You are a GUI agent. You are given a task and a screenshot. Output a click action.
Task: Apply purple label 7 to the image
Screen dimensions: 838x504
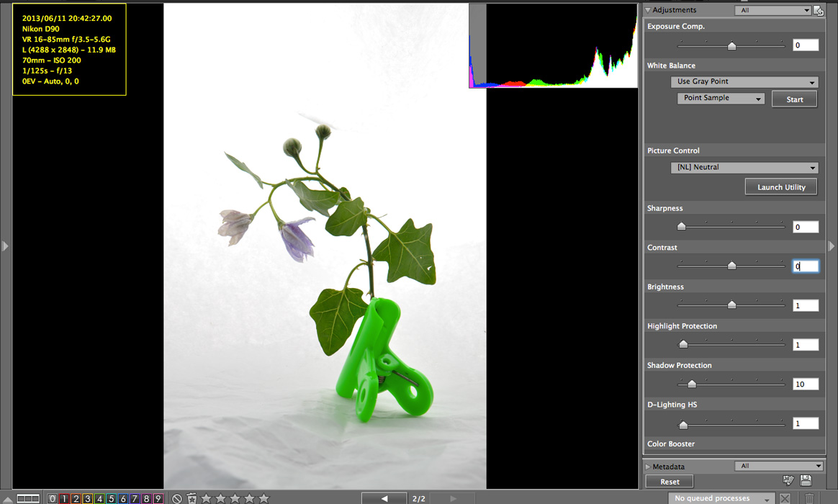coord(135,498)
